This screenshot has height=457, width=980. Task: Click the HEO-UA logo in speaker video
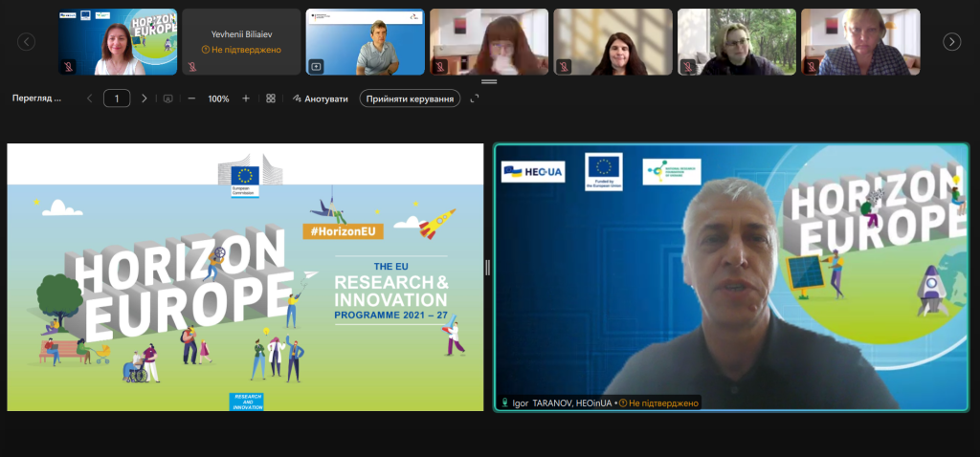point(533,172)
